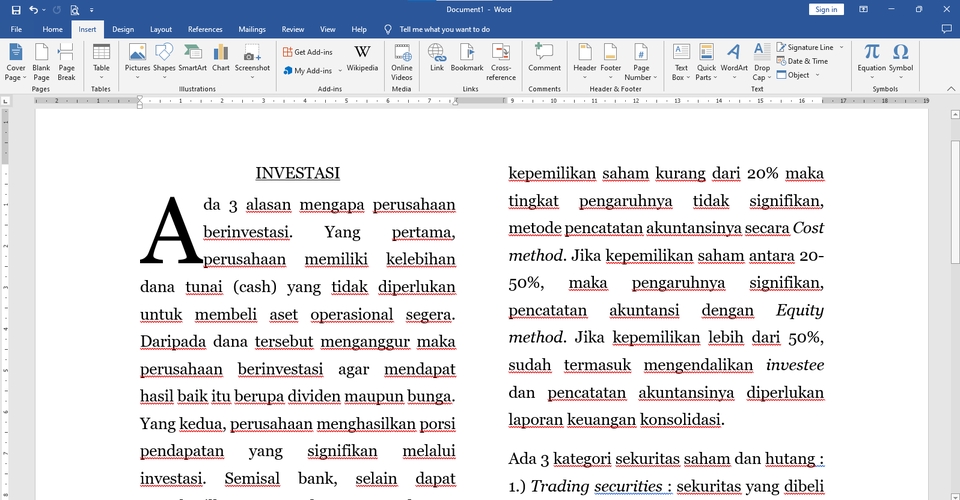
Task: Insert Date & Time
Action: (x=802, y=61)
